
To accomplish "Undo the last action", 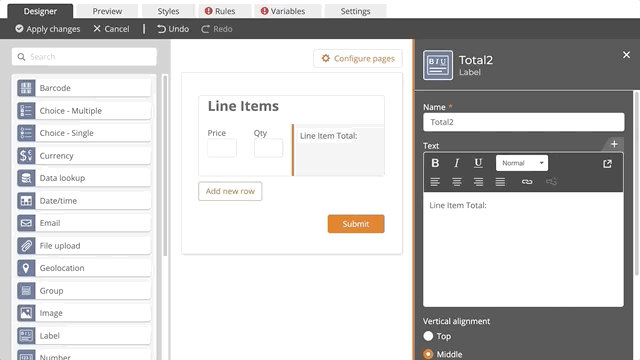I will 173,29.
